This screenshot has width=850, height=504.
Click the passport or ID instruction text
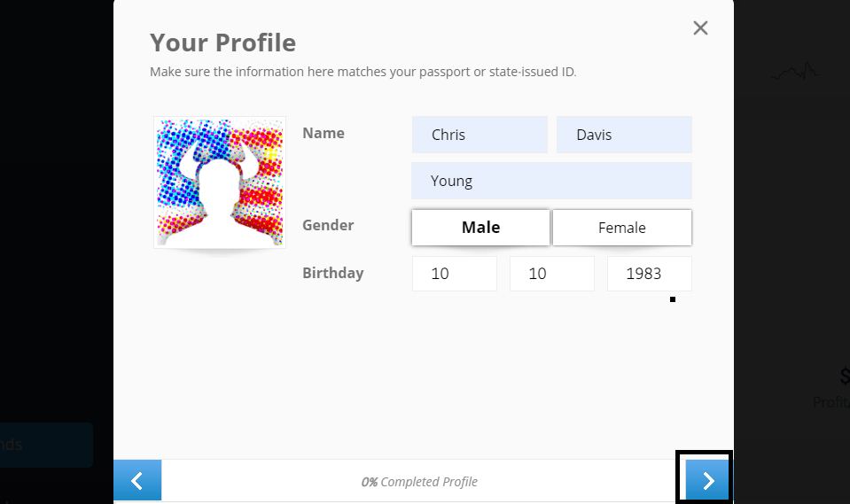coord(363,72)
